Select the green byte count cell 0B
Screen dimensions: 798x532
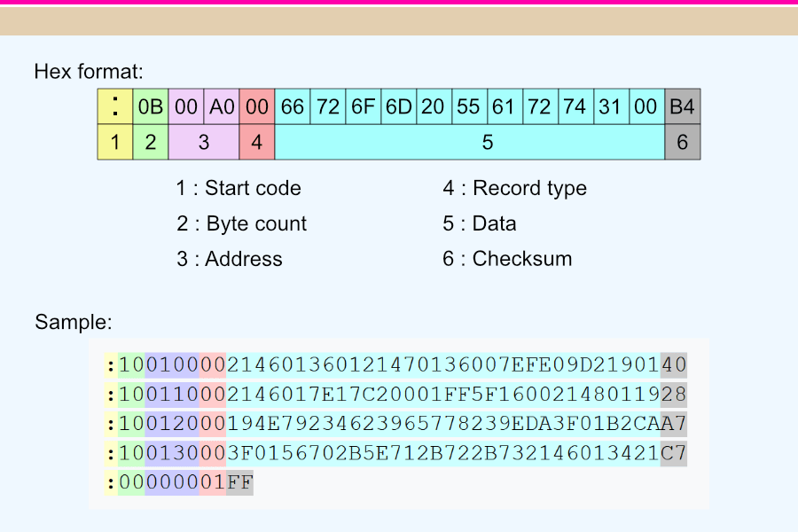pyautogui.click(x=150, y=106)
